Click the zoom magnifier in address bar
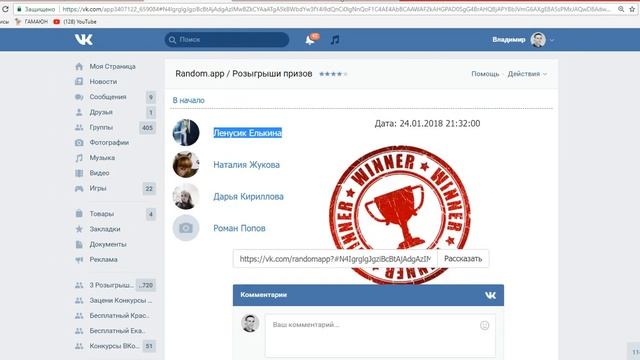Screen dimensions: 640x360 click(x=621, y=9)
